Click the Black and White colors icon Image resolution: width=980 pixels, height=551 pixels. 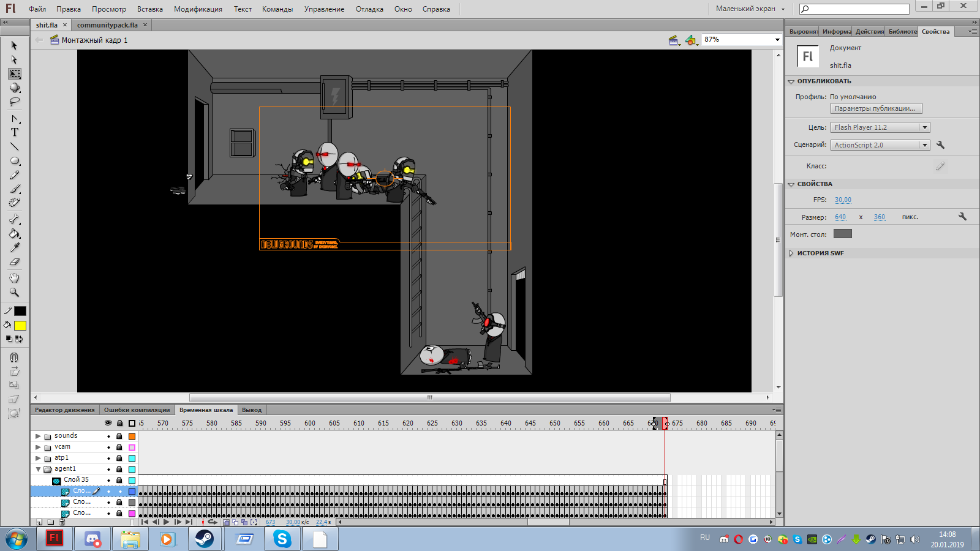coord(9,339)
